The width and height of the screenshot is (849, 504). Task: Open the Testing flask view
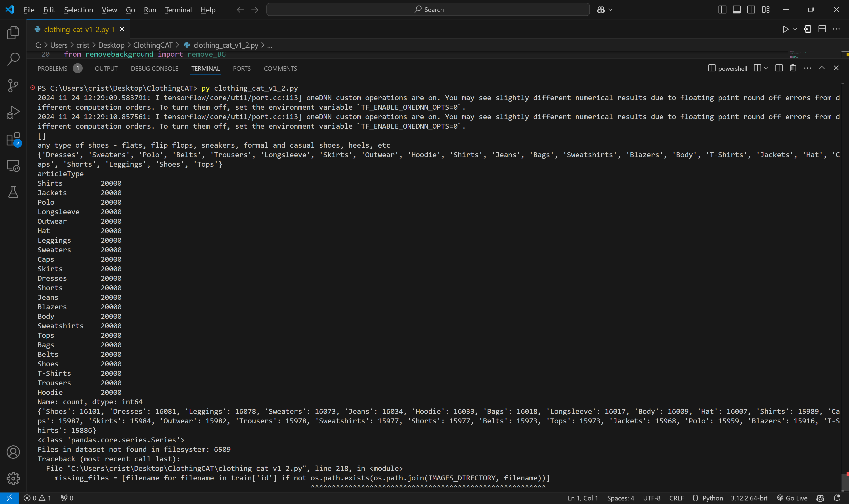(x=13, y=192)
